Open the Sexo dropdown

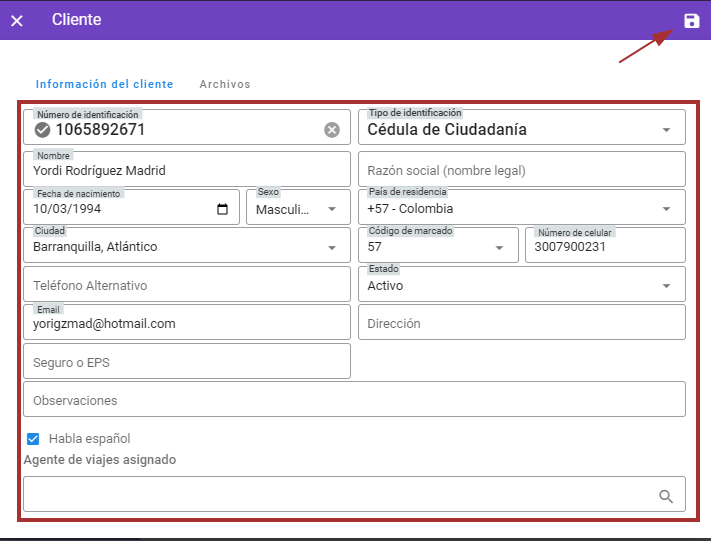click(x=332, y=209)
